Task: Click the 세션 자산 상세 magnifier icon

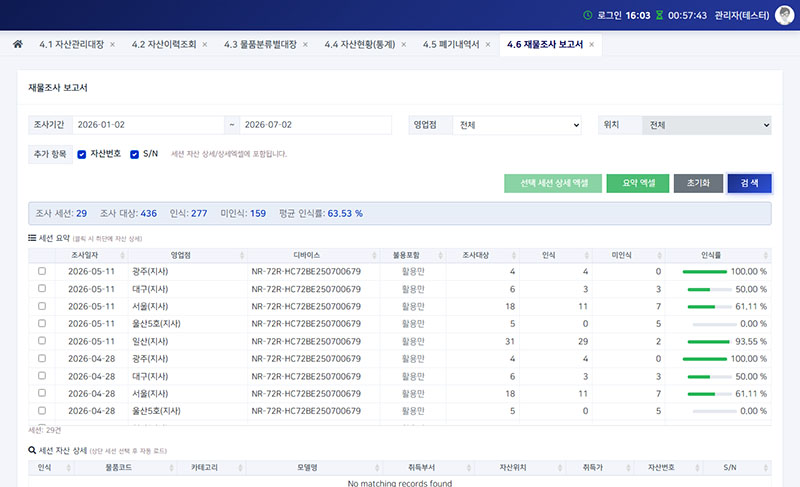Action: (x=32, y=450)
